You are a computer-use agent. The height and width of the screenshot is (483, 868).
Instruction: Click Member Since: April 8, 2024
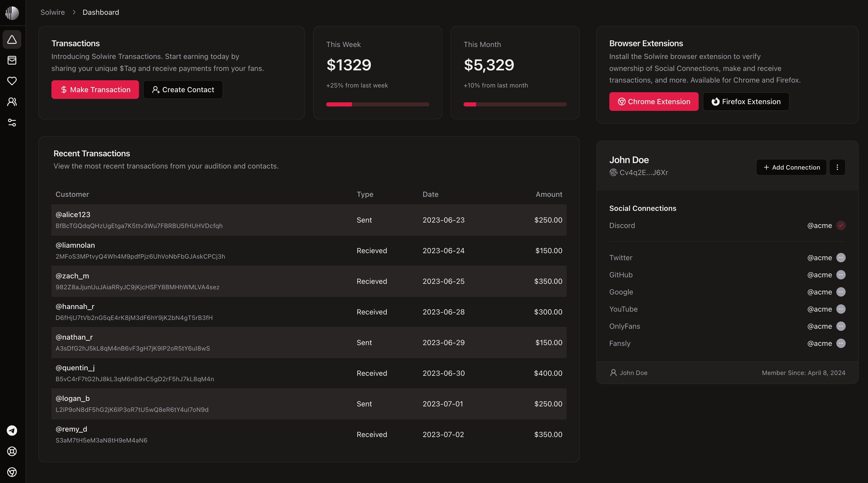[x=803, y=373]
